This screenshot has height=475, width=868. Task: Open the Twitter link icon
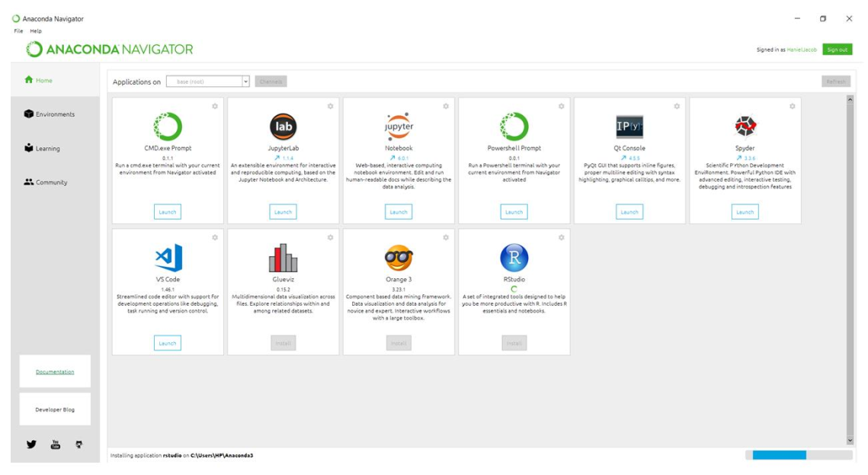click(x=31, y=444)
